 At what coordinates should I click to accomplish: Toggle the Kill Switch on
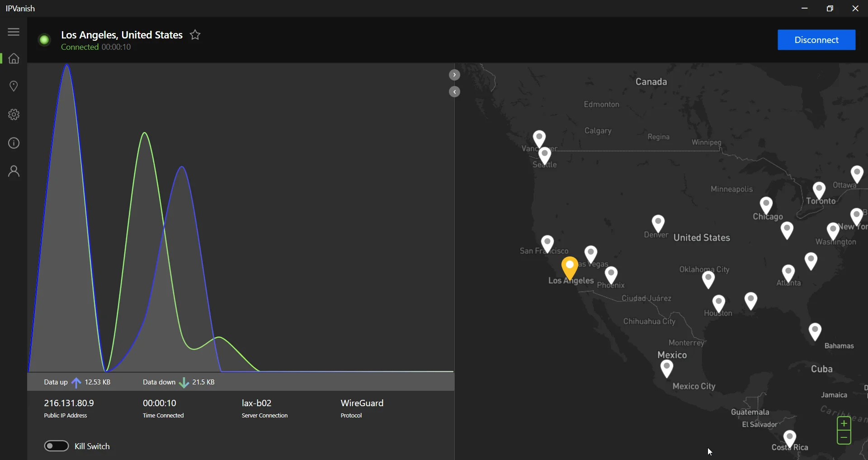pos(57,446)
